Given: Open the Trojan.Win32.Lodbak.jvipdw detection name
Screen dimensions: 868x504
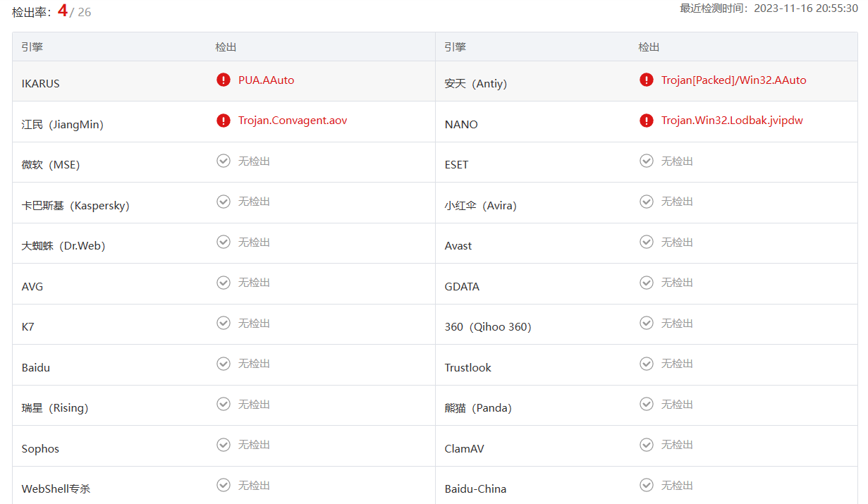Looking at the screenshot, I should tap(732, 121).
